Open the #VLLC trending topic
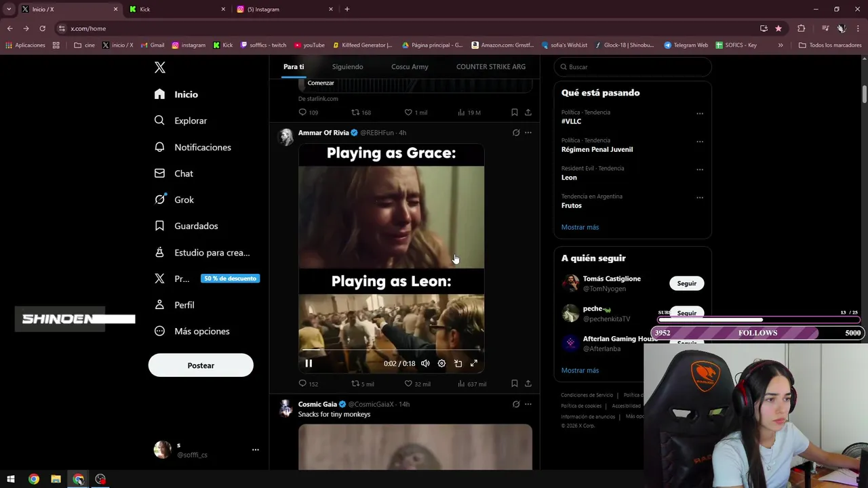The image size is (868, 488). tap(571, 121)
